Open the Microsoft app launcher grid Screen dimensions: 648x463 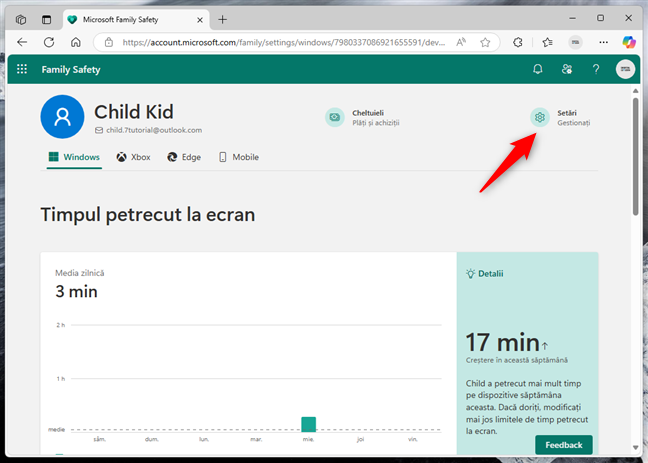[x=22, y=69]
